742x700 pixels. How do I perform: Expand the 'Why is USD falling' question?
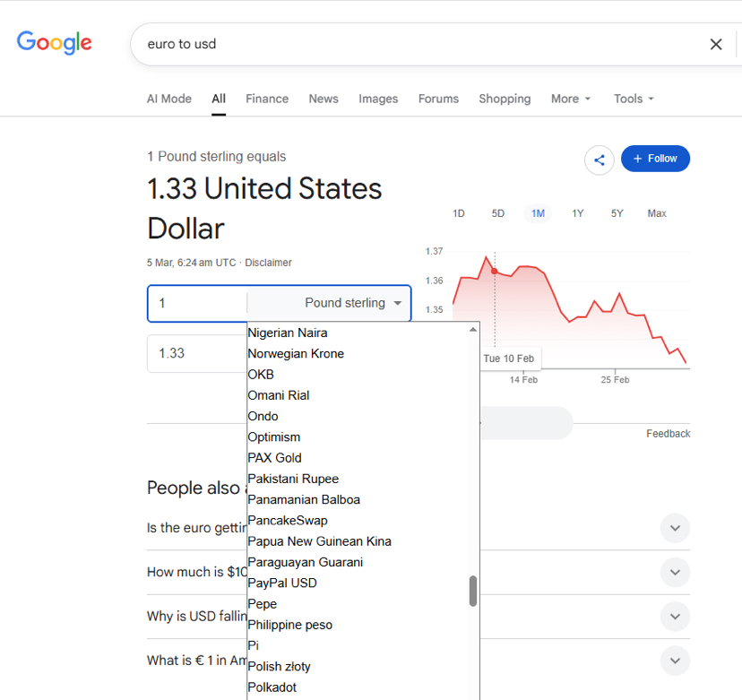coord(675,616)
